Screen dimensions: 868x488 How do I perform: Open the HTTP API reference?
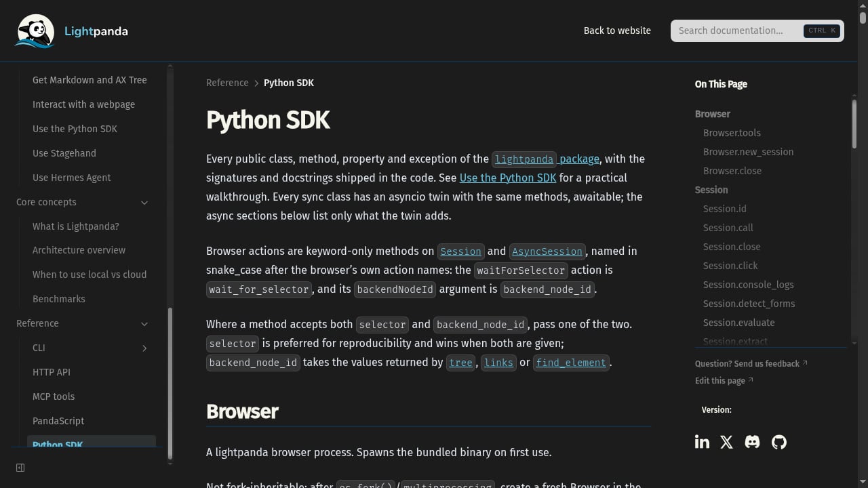coord(52,372)
